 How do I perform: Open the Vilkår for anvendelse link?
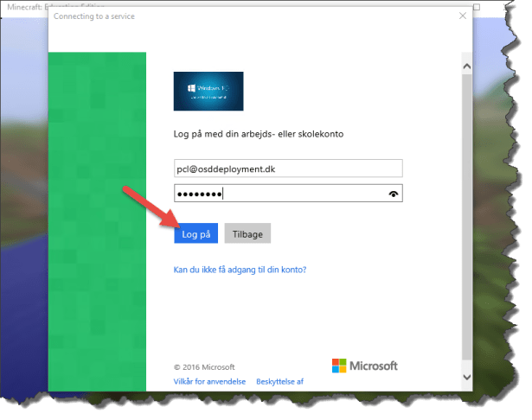click(210, 381)
